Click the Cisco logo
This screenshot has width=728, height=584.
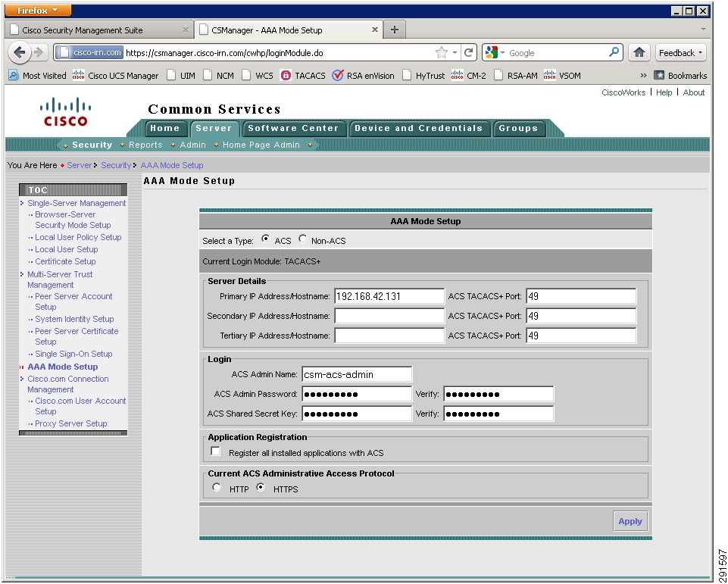pos(65,112)
